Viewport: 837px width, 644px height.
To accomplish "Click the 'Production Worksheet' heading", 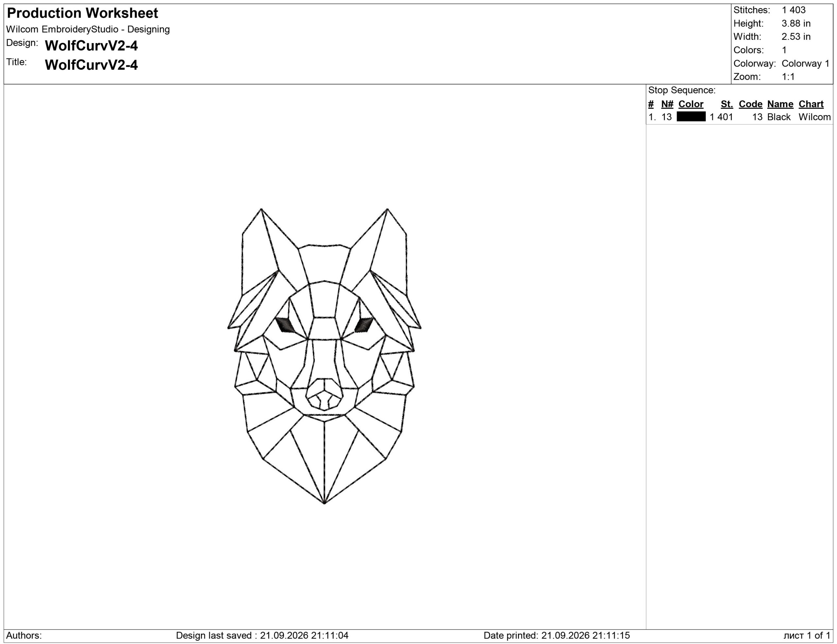I will coord(82,13).
